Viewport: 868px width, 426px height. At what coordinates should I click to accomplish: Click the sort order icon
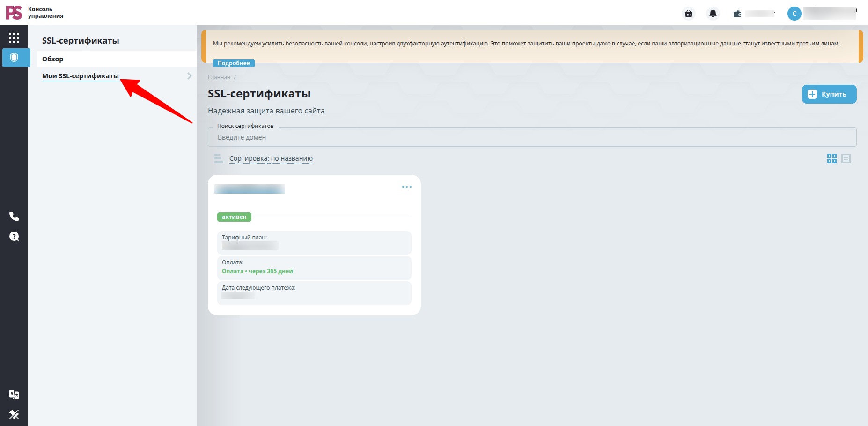pyautogui.click(x=218, y=158)
